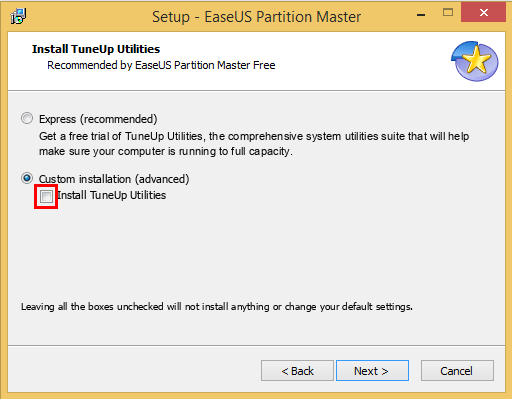Click the 'Setup - EaseUS Partition Master' title text
The height and width of the screenshot is (399, 512).
click(256, 17)
